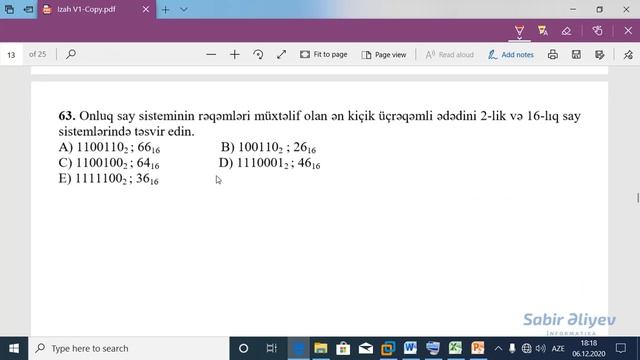Image resolution: width=640 pixels, height=360 pixels.
Task: Open the tabs you've set aside
Action: coord(9,9)
